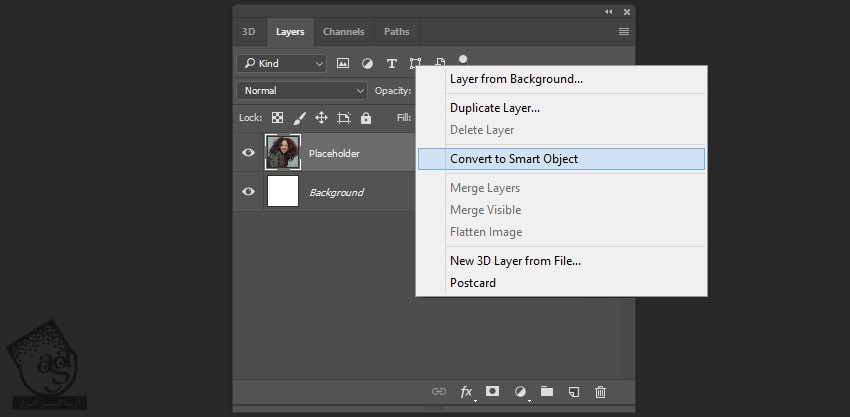
Task: Select the Placeholder layer name
Action: click(x=334, y=153)
